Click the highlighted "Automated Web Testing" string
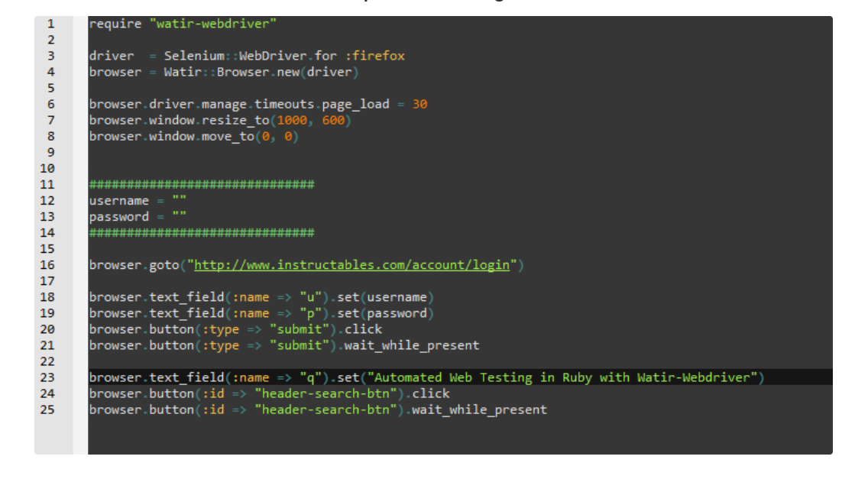This screenshot has height=479, width=868. pos(562,377)
